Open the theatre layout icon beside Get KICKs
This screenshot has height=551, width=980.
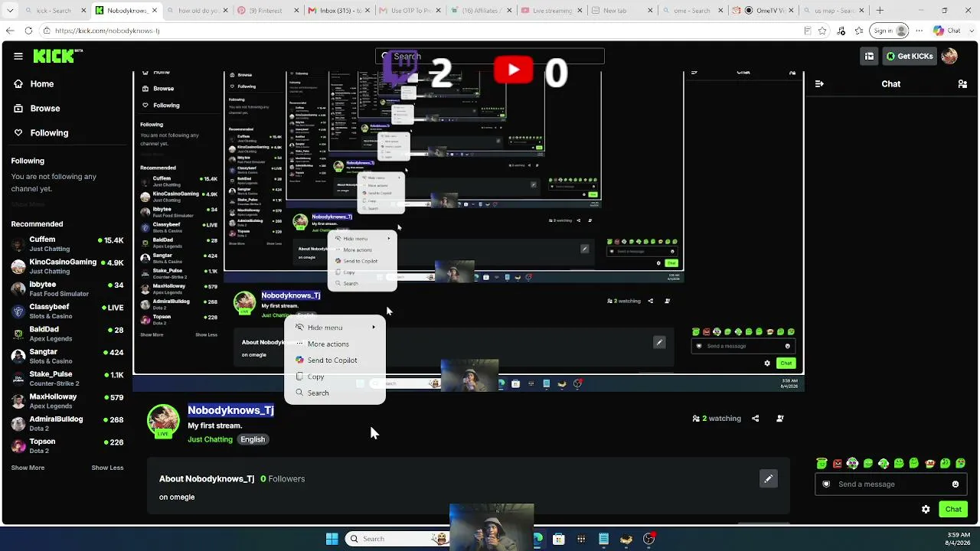tap(869, 56)
